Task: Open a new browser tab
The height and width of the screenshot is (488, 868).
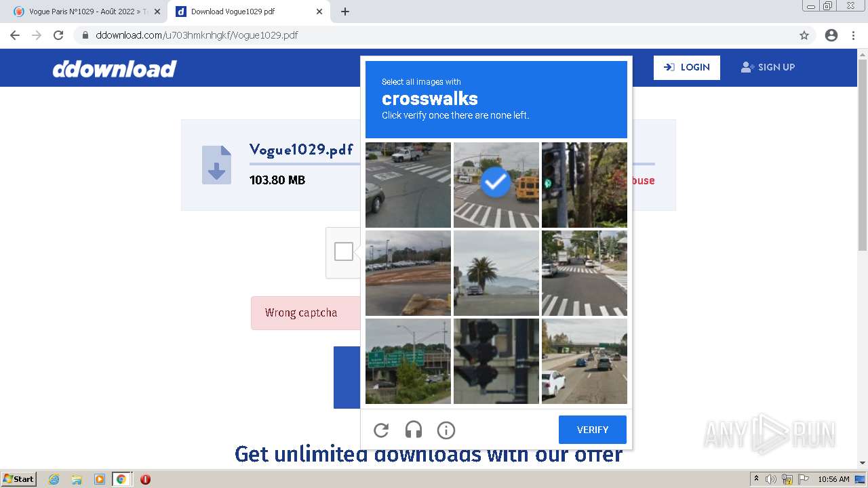Action: pos(345,12)
